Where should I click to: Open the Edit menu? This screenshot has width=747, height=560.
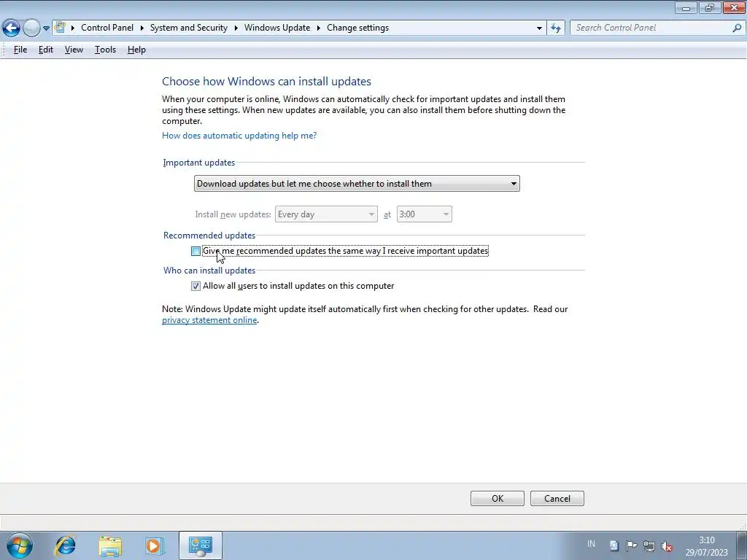point(46,50)
